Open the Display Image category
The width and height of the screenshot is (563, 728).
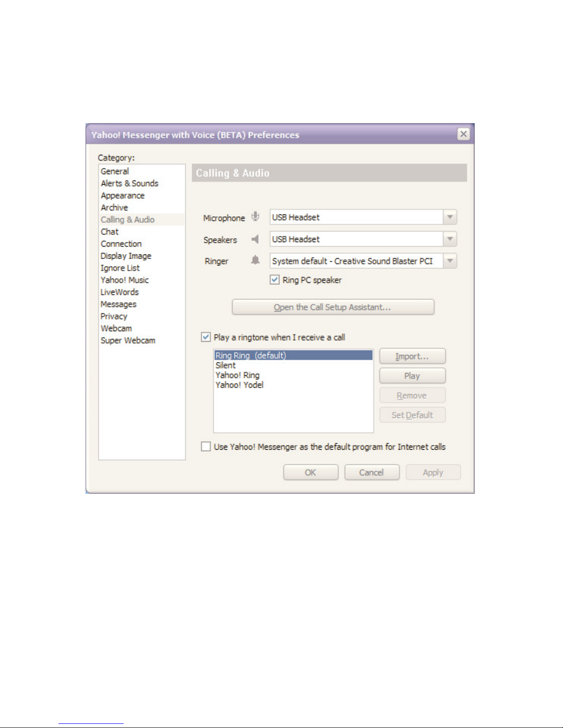(142, 256)
